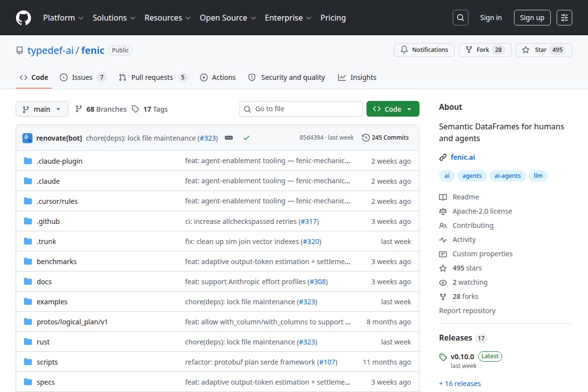This screenshot has width=588, height=392.
Task: Click the benchmarks folder icon
Action: (28, 262)
